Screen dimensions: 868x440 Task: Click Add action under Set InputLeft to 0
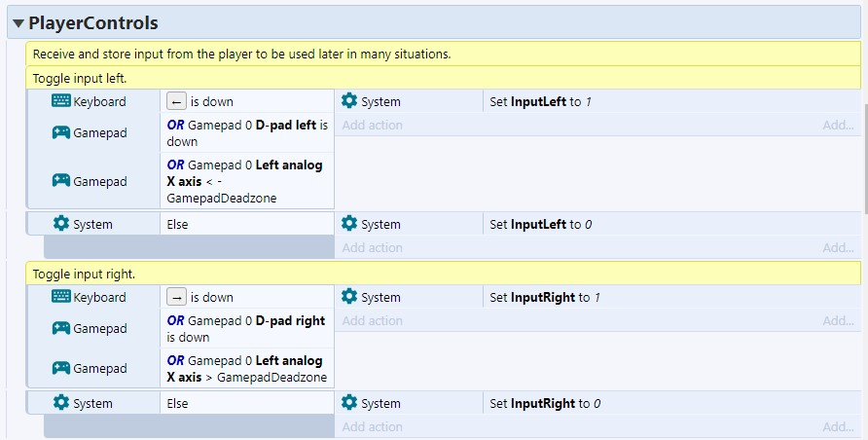pos(372,248)
